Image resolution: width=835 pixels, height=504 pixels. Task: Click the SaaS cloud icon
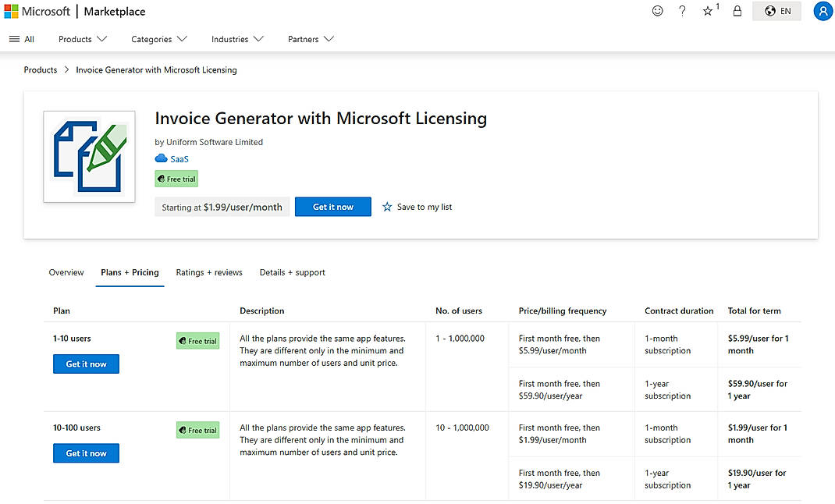click(161, 158)
